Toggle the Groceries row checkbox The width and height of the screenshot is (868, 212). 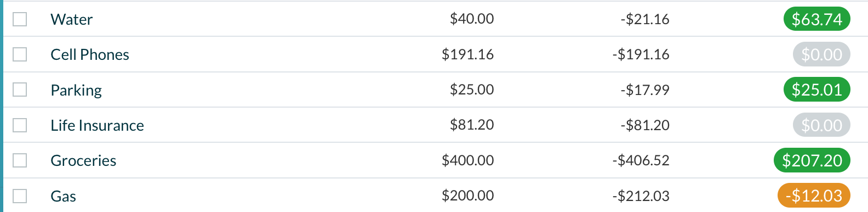pos(20,160)
